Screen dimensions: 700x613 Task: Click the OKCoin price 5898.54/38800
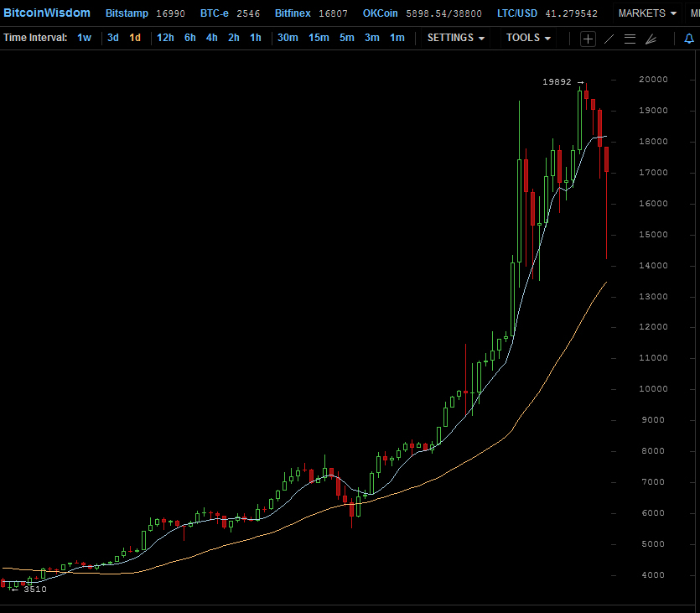[x=443, y=14]
